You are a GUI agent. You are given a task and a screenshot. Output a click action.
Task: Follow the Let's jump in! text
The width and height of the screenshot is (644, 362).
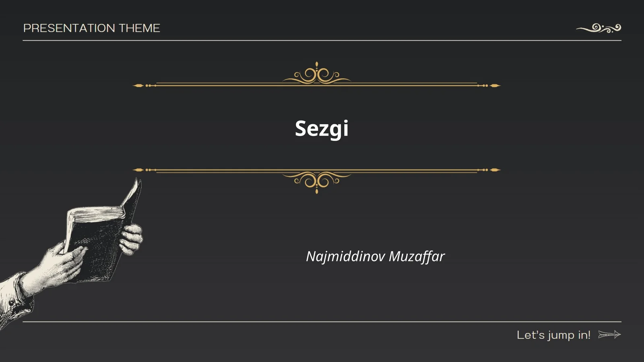[553, 335]
